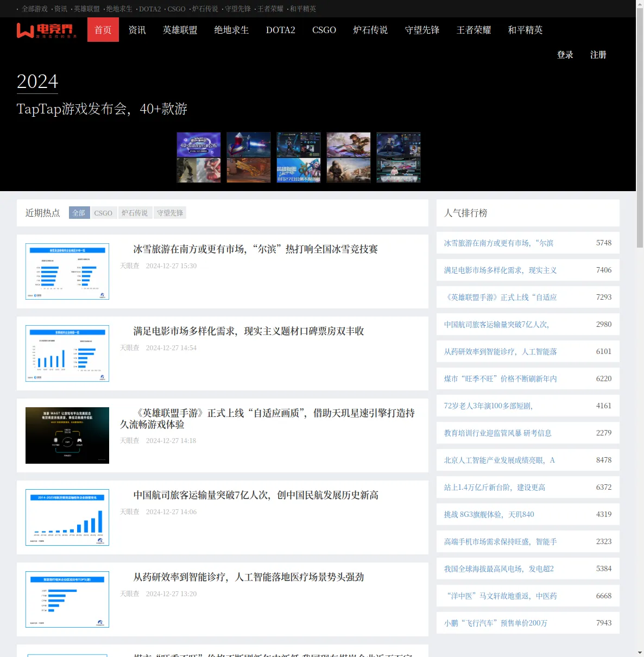Select the 炉石传说 filter beside 近期热点
Image resolution: width=644 pixels, height=657 pixels.
135,213
